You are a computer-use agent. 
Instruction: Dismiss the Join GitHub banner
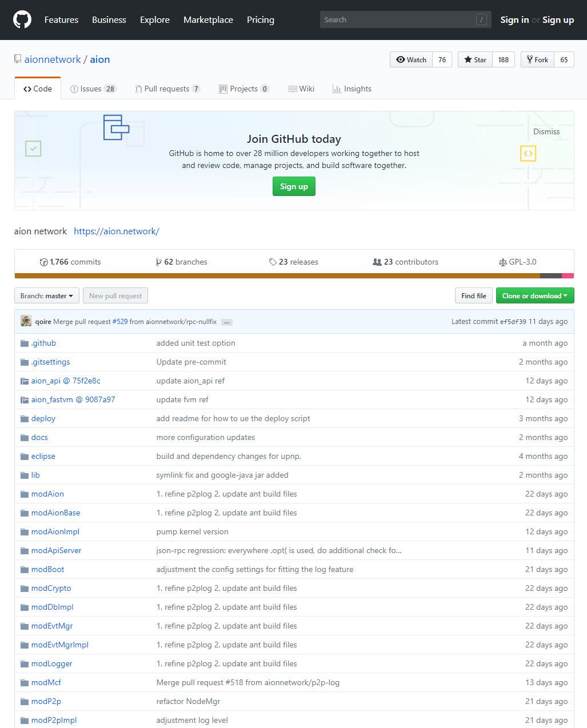(546, 131)
